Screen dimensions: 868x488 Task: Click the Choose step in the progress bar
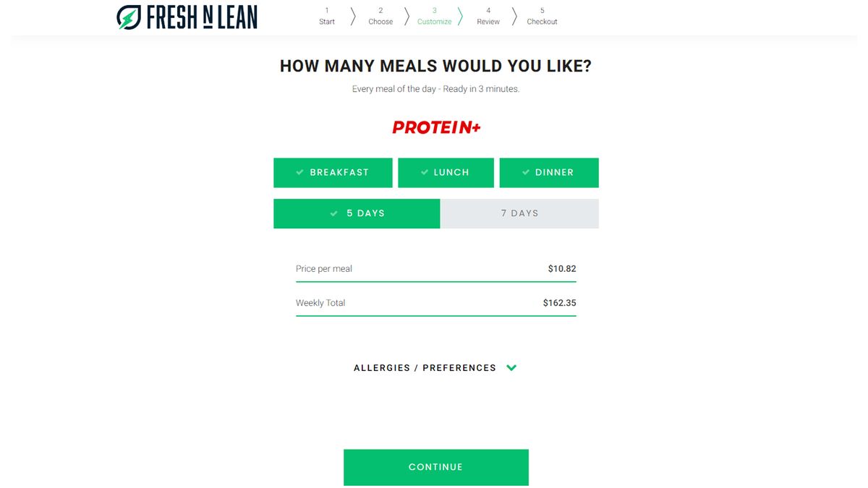[x=380, y=16]
